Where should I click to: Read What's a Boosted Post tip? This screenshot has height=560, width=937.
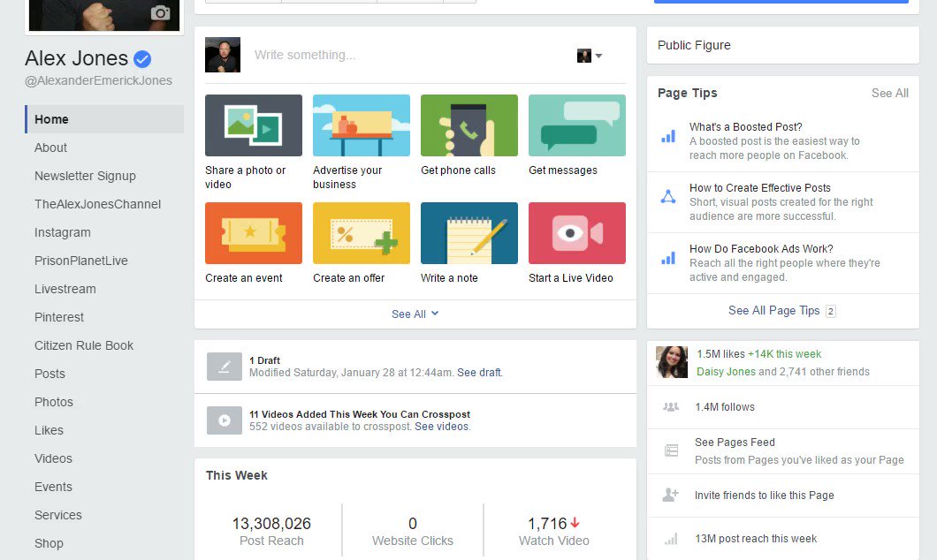tap(746, 126)
